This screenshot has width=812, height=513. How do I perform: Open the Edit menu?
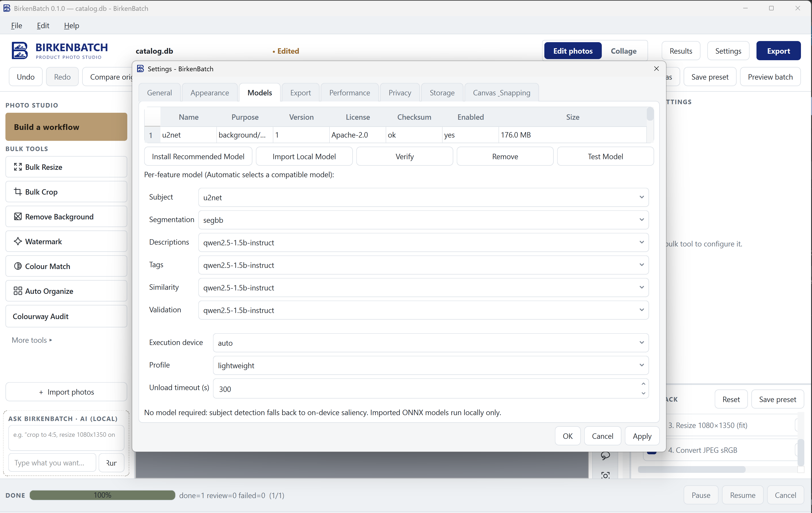[x=43, y=26]
